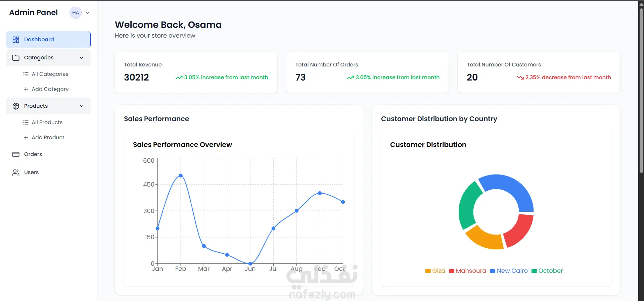Click the Products box icon
The width and height of the screenshot is (644, 301).
[16, 106]
